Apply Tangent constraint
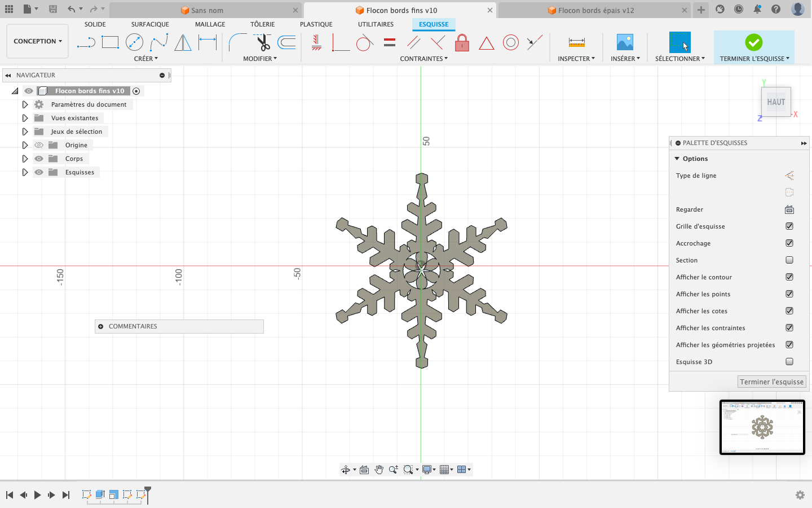The width and height of the screenshot is (812, 508). pos(365,42)
